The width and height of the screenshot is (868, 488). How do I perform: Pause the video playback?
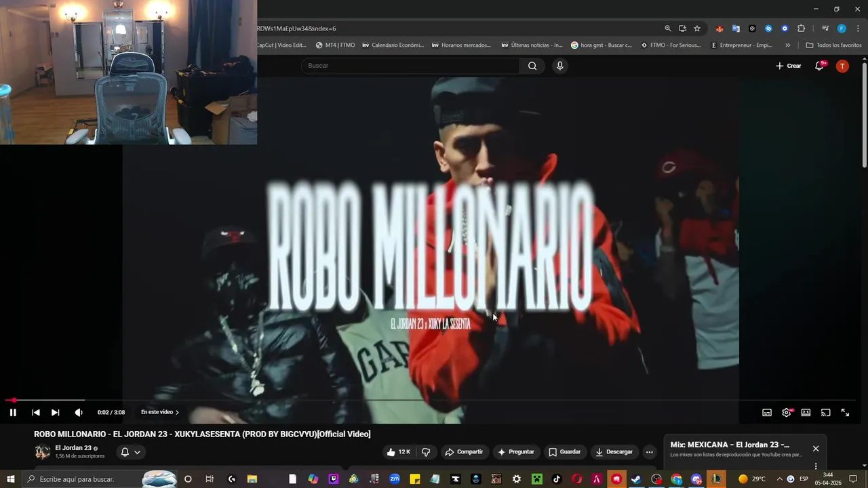13,412
